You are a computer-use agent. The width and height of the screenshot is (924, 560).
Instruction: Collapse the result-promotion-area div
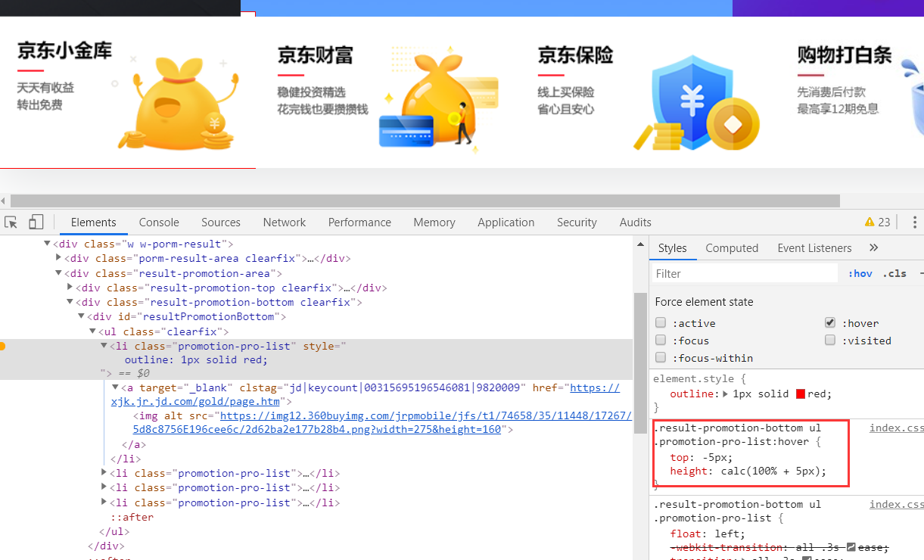[x=58, y=273]
